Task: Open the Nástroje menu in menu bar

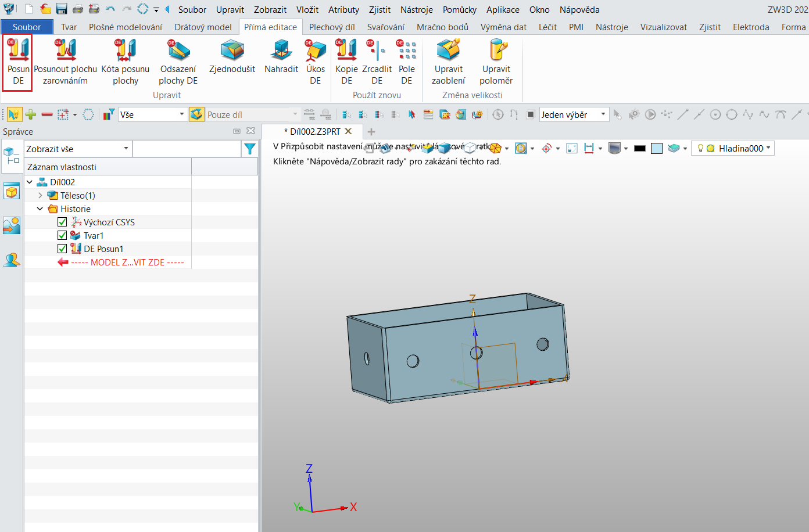Action: coord(416,9)
